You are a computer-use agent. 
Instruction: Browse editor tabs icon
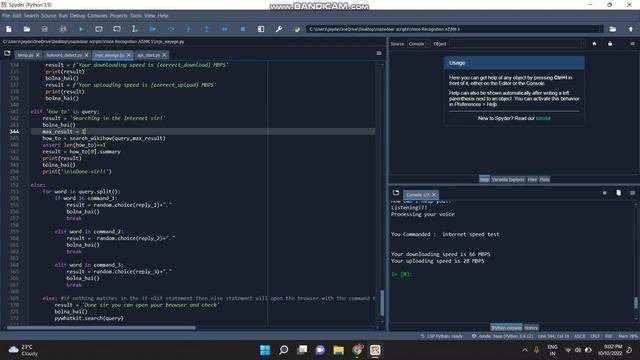(7, 53)
